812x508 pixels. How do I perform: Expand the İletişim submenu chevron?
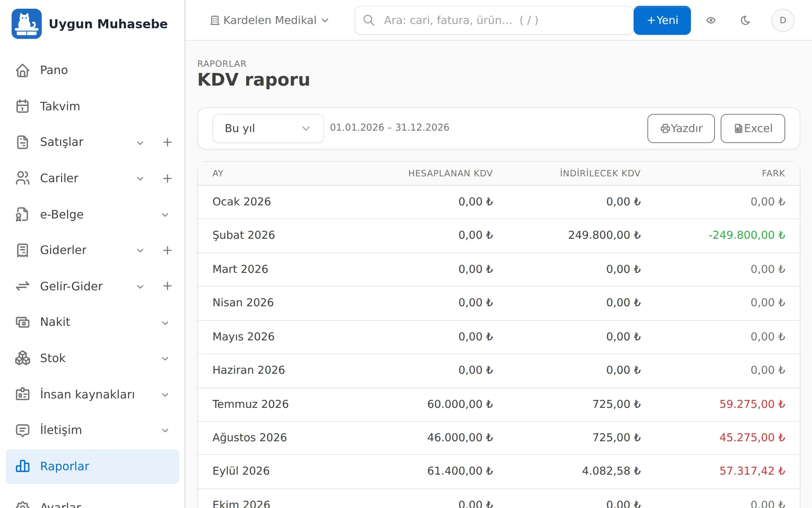click(x=165, y=430)
